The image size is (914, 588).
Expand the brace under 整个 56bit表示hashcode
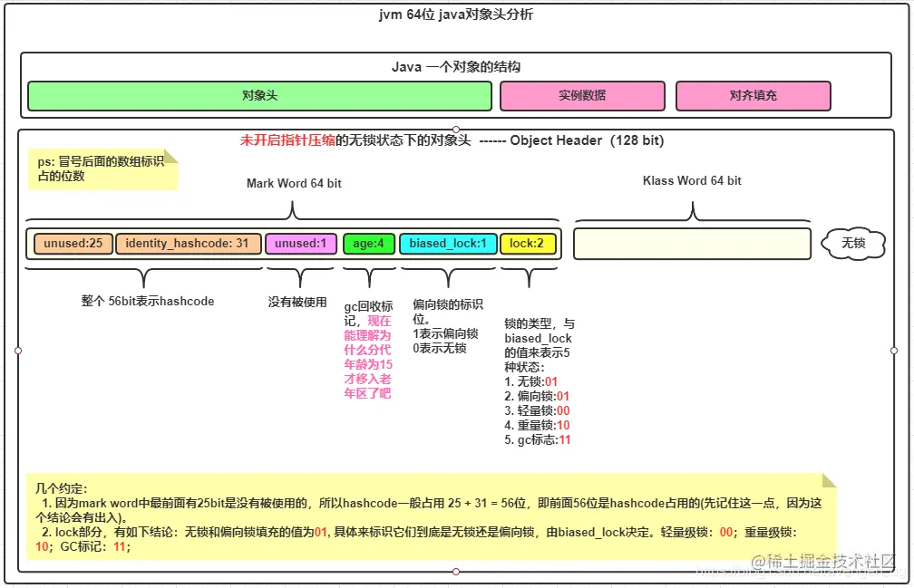click(145, 271)
